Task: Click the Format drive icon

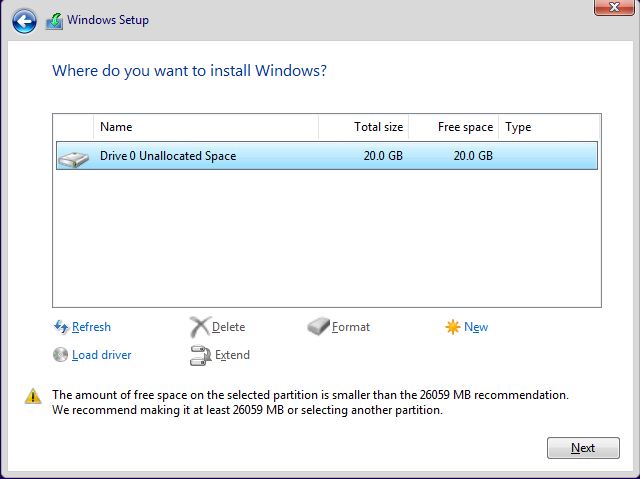Action: [x=318, y=327]
